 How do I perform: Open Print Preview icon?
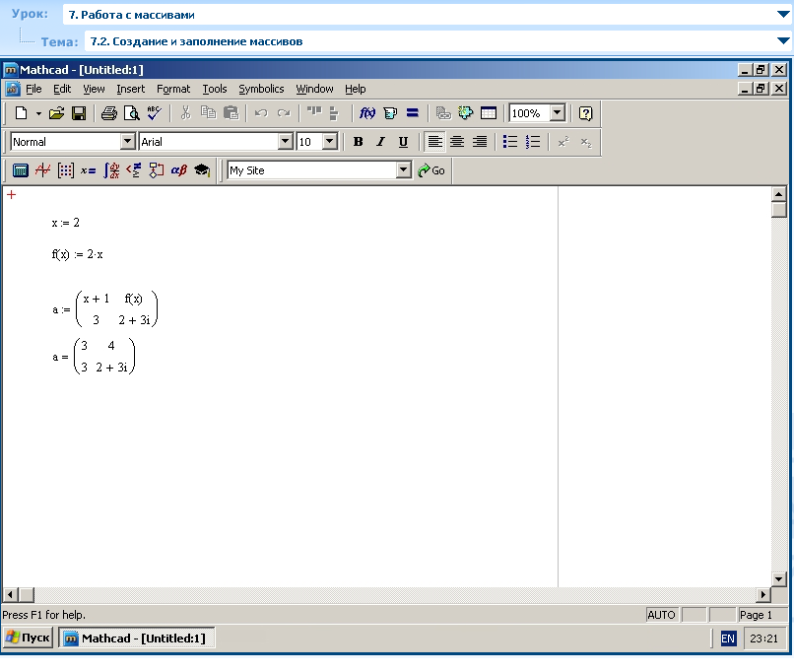(132, 113)
